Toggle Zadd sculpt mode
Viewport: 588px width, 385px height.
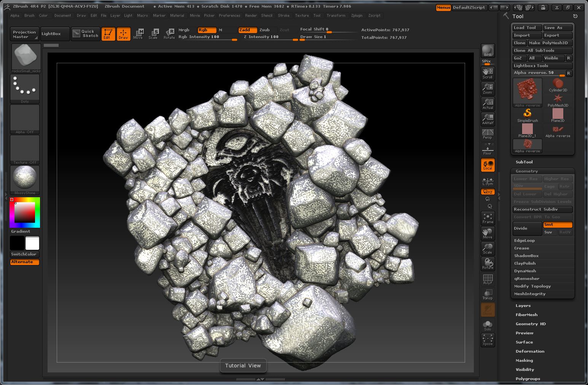tap(248, 30)
